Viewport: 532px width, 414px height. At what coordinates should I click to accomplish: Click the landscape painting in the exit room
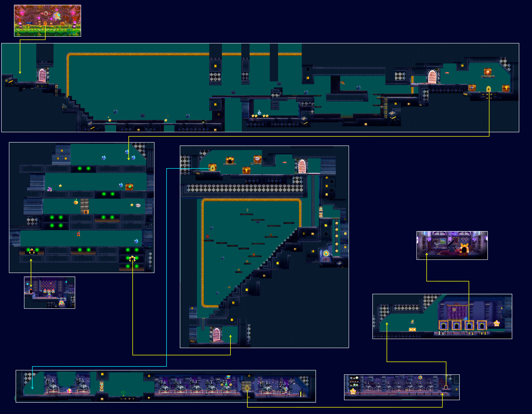point(443,241)
